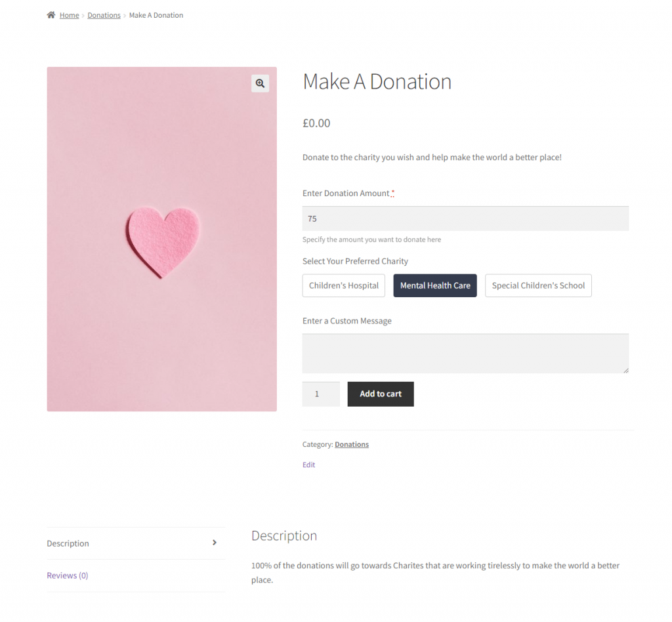Click the pink heart product image
The image size is (672, 622).
(161, 238)
